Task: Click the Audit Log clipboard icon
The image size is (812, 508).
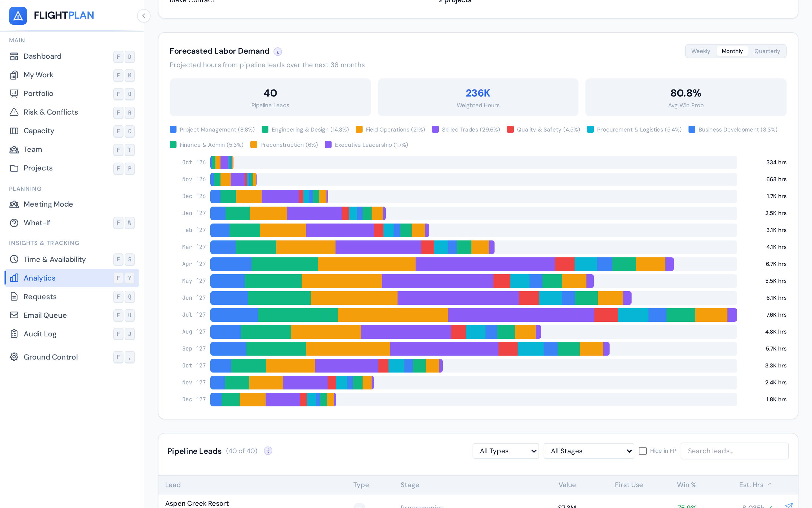Action: click(x=14, y=334)
